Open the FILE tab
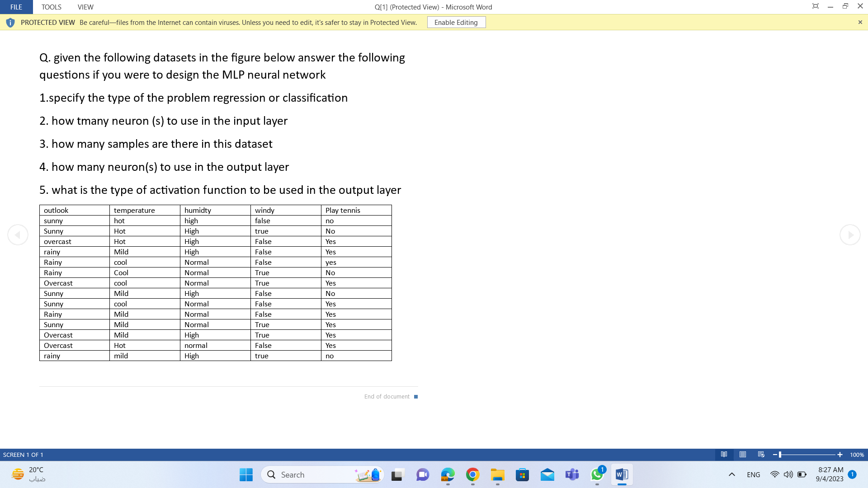Image resolution: width=868 pixels, height=488 pixels. (16, 7)
